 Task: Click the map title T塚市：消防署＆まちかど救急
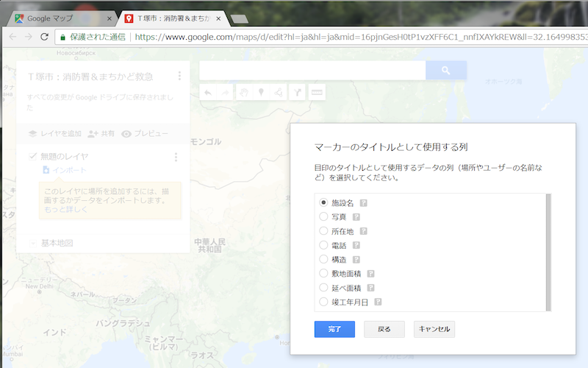[x=90, y=77]
